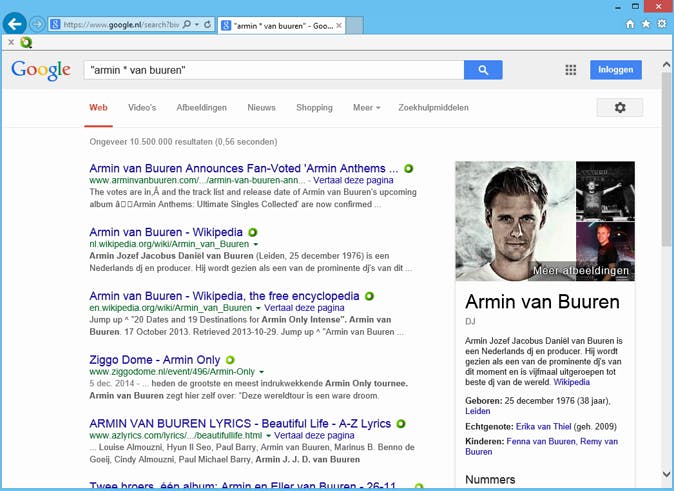
Task: Switch to the Afbeeldingen tab
Action: (x=201, y=107)
